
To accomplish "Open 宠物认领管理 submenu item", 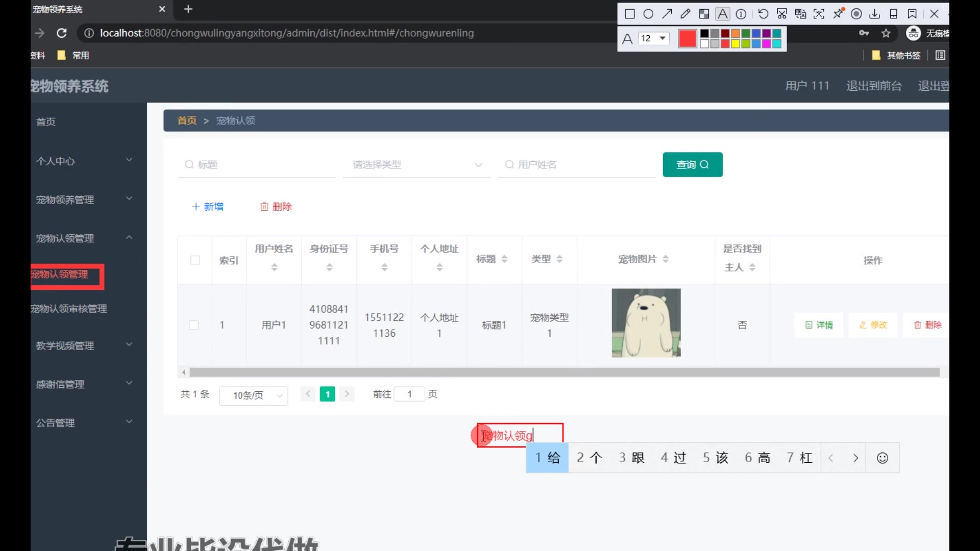I will coord(60,274).
